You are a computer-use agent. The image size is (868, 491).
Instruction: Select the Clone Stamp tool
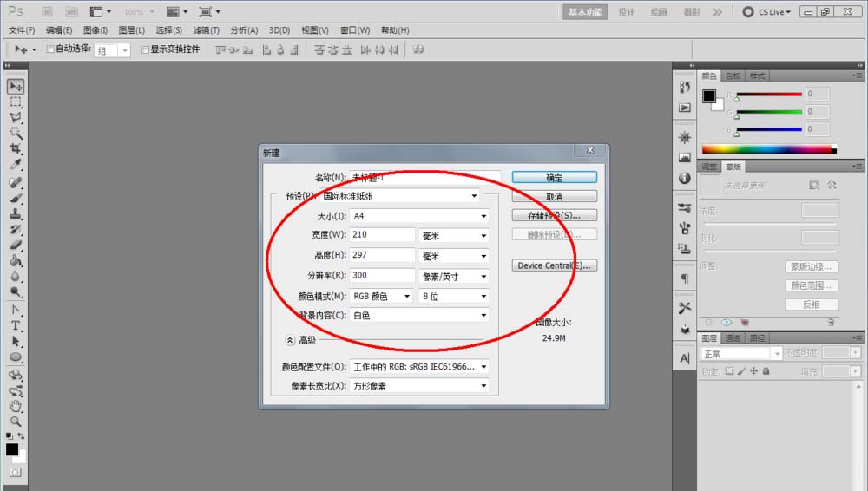pos(16,213)
